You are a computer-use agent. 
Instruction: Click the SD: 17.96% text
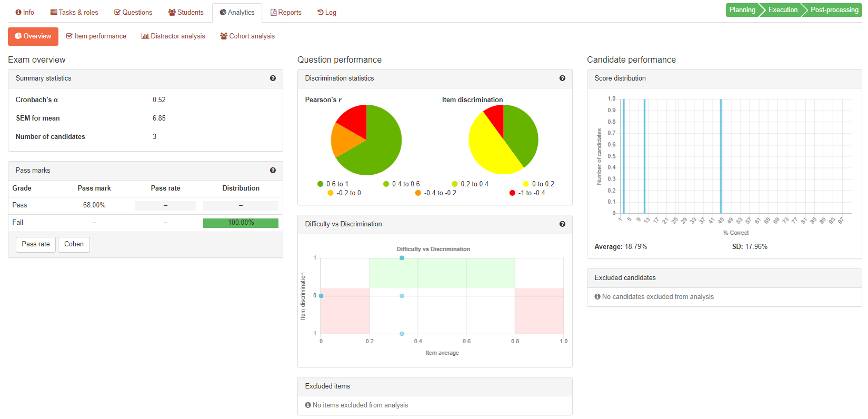(x=750, y=247)
